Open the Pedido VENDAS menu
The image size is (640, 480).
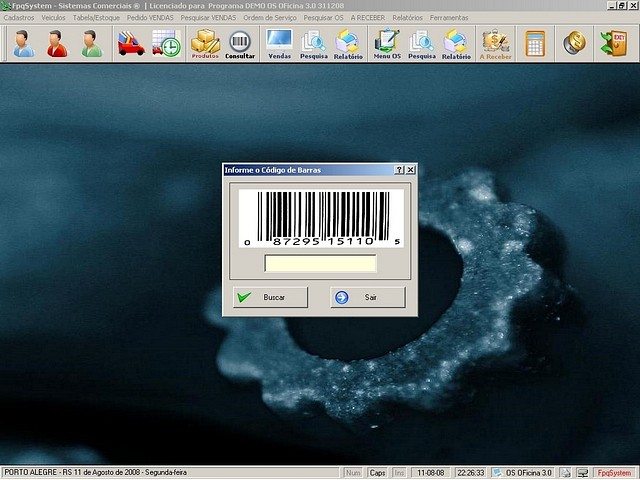coord(150,18)
